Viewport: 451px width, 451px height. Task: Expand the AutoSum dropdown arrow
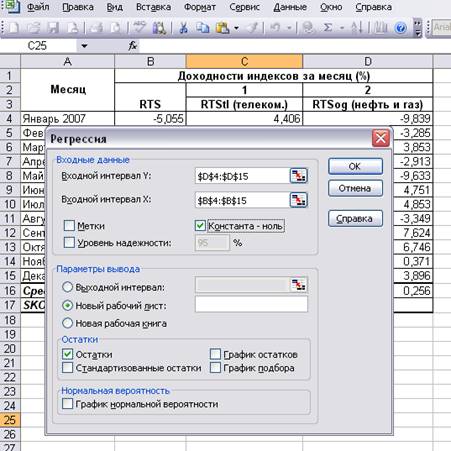[x=342, y=28]
